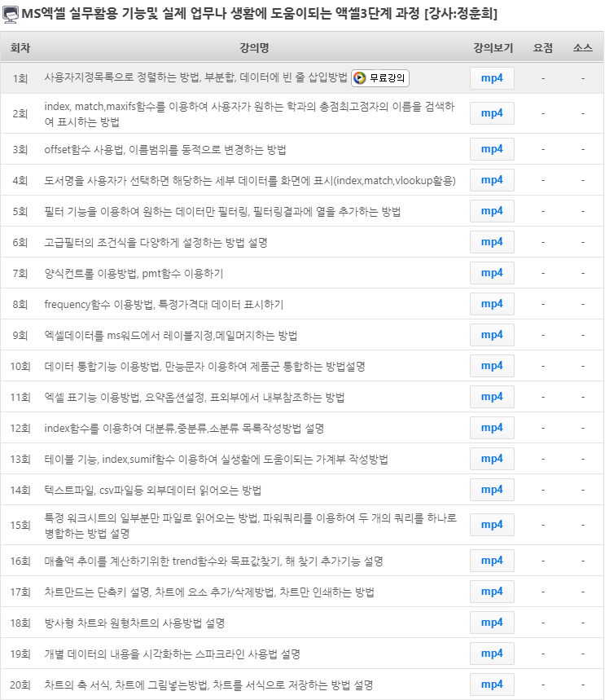Image resolution: width=605 pixels, height=700 pixels.
Task: Select lecture title about 특정 워크시트의 일부분만
Action: (250, 526)
